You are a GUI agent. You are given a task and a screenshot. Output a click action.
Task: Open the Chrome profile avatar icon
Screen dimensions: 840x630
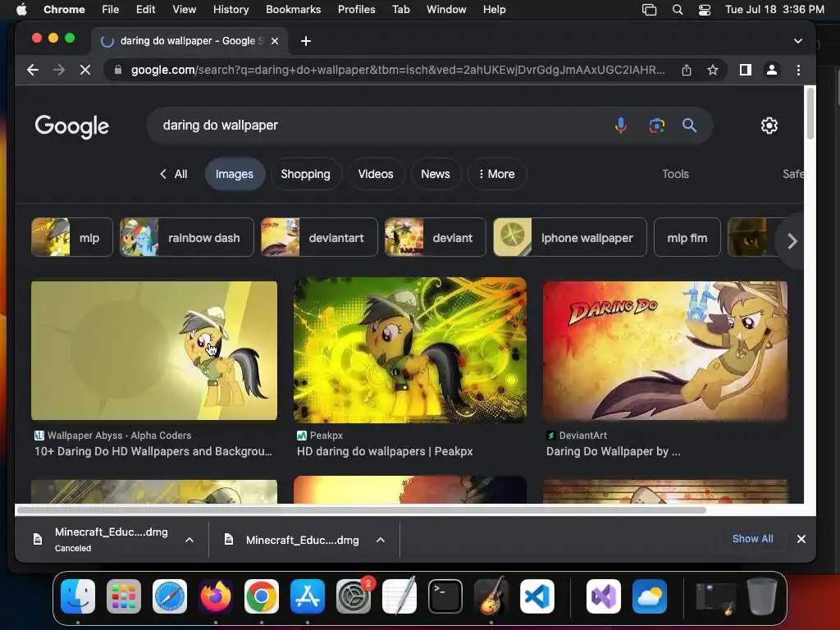(x=771, y=70)
